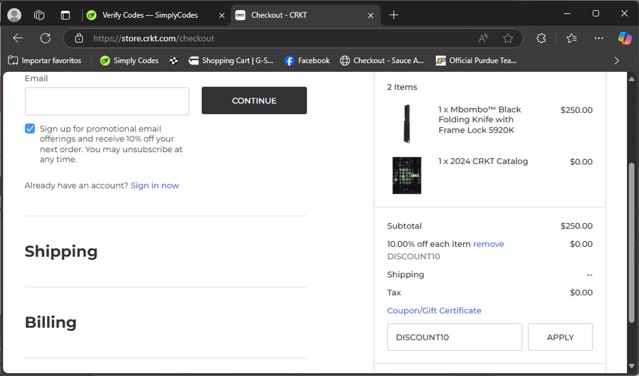Click the Sign in now link
Screen dimensions: 639x376
(155, 185)
